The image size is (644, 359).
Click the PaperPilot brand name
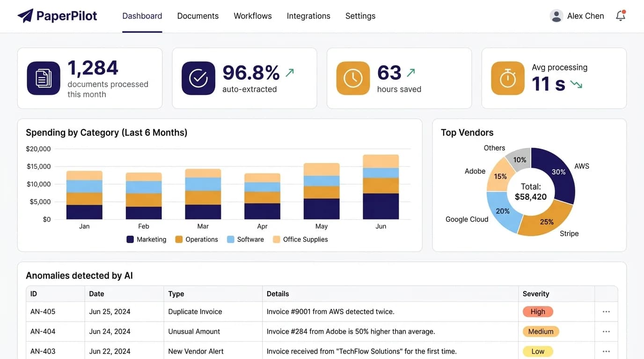(x=67, y=16)
